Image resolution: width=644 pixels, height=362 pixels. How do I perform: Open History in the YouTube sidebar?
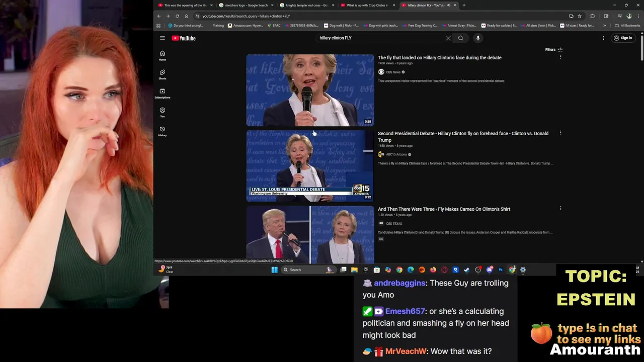point(163,131)
